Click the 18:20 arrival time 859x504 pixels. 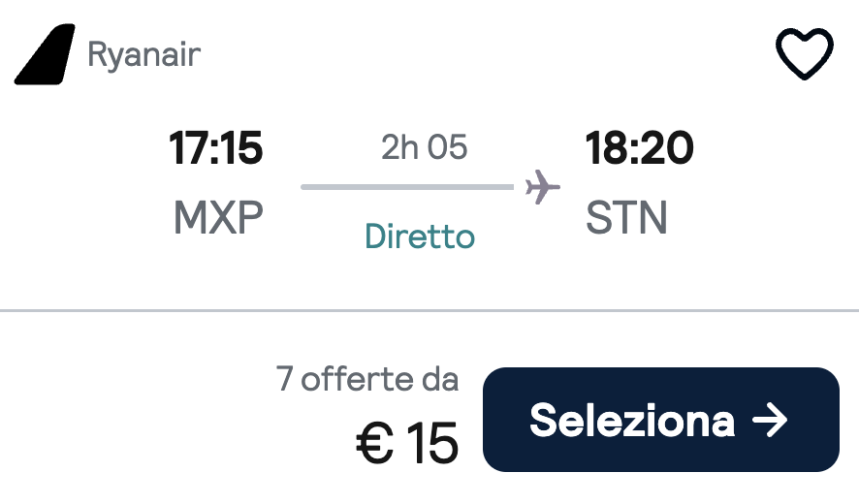(x=639, y=148)
